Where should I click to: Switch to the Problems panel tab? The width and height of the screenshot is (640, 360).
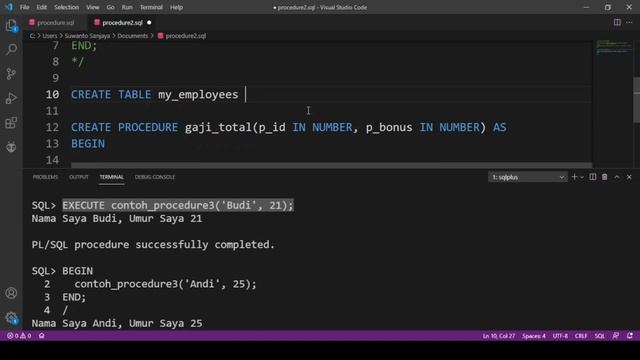coord(45,177)
